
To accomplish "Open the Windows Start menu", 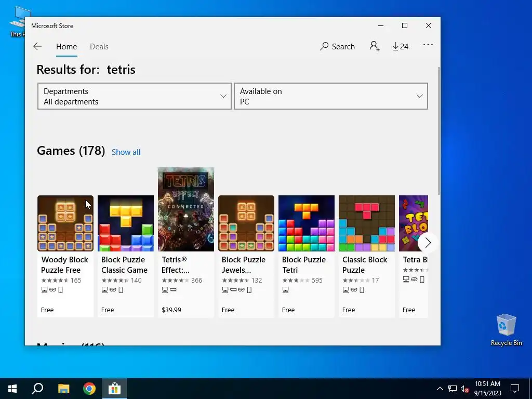I will (12, 389).
